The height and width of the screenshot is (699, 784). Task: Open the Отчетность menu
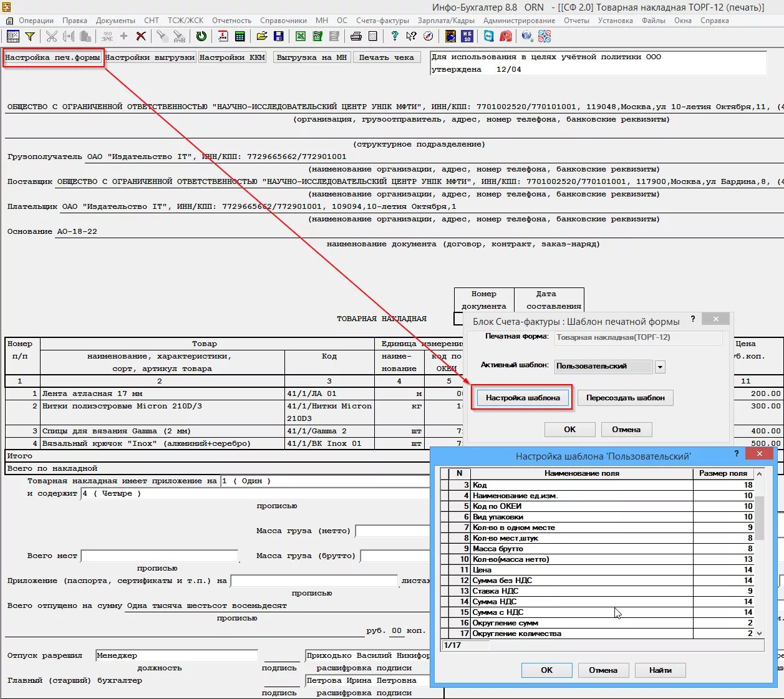231,21
